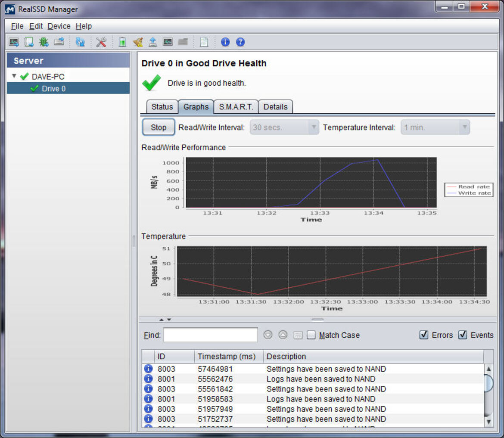Viewport: 504px width, 438px height.
Task: Click the document report toolbar icon
Action: tap(204, 42)
